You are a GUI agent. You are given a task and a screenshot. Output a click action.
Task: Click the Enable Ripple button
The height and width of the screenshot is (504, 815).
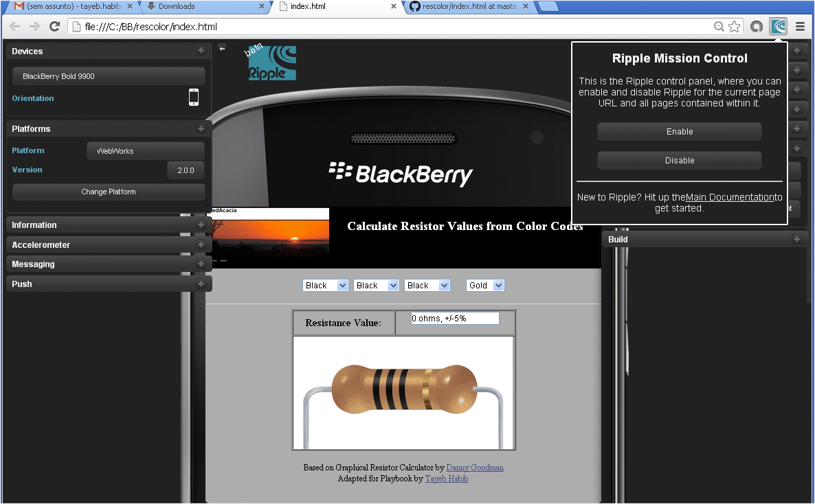coord(679,132)
